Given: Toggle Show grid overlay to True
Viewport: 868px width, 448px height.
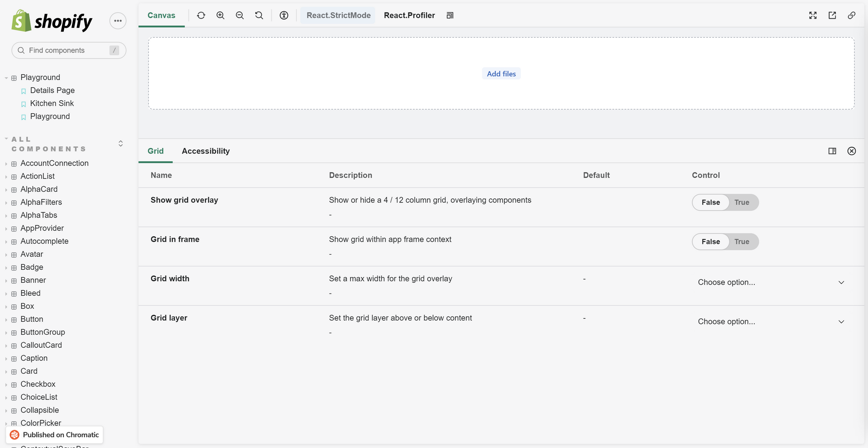Looking at the screenshot, I should 742,202.
